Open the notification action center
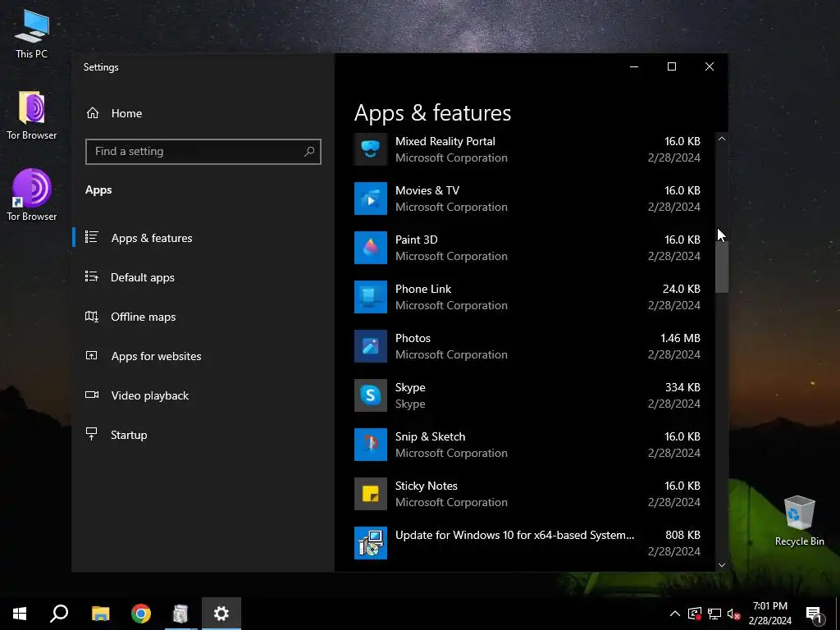The width and height of the screenshot is (840, 630). (815, 614)
